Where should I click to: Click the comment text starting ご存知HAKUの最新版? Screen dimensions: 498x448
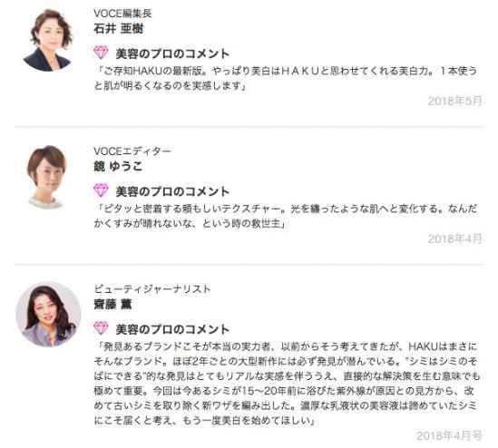coord(286,78)
